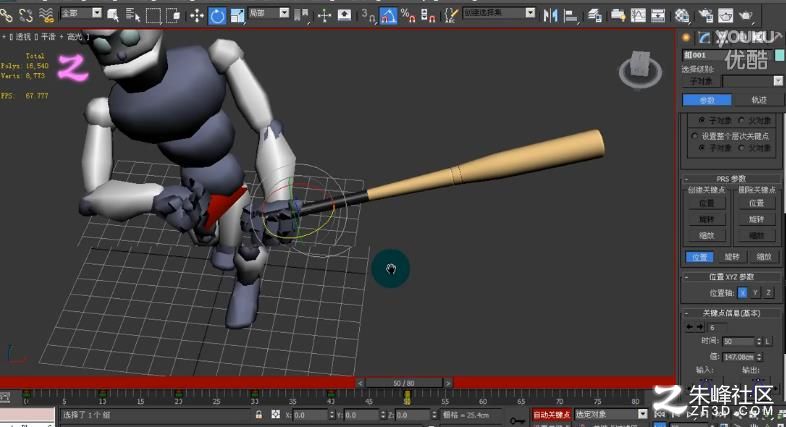Toggle the Keyboard Shortcut Override icon
786x427 pixels.
[344, 16]
